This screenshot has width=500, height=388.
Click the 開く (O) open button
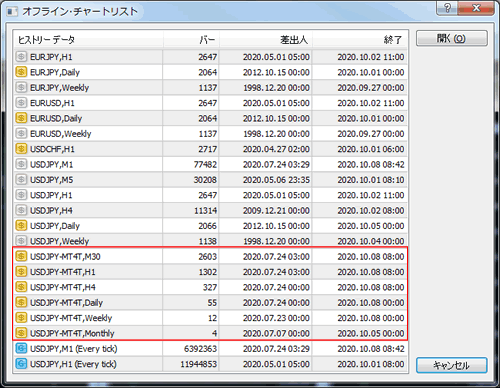click(x=452, y=38)
